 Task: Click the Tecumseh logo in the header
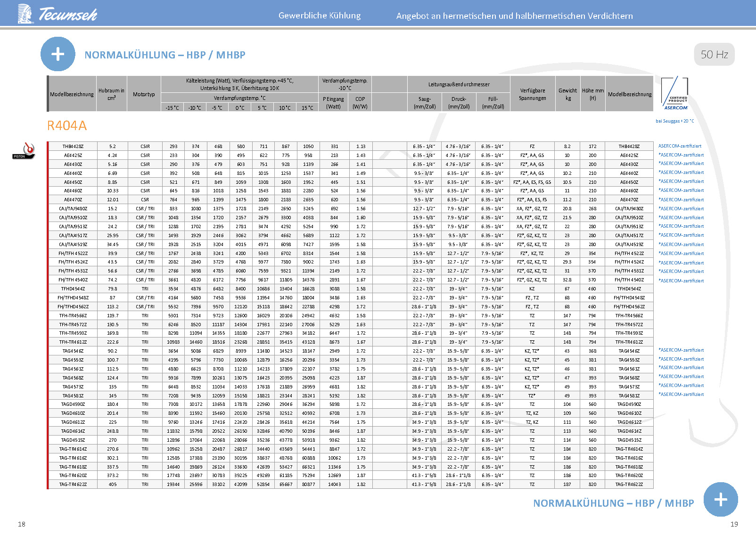pyautogui.click(x=57, y=14)
